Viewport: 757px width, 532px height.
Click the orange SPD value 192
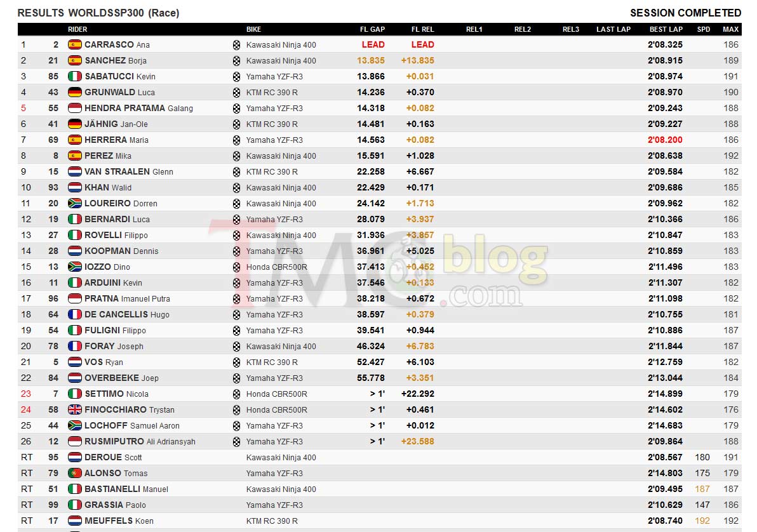coord(702,521)
